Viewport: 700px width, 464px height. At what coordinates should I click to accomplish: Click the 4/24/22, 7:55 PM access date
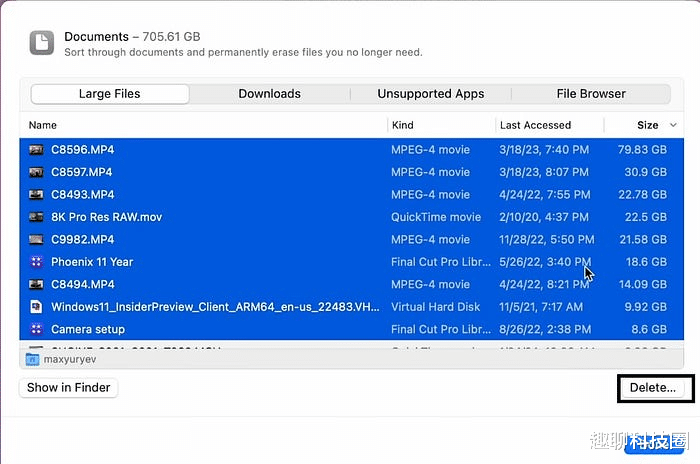tap(545, 195)
